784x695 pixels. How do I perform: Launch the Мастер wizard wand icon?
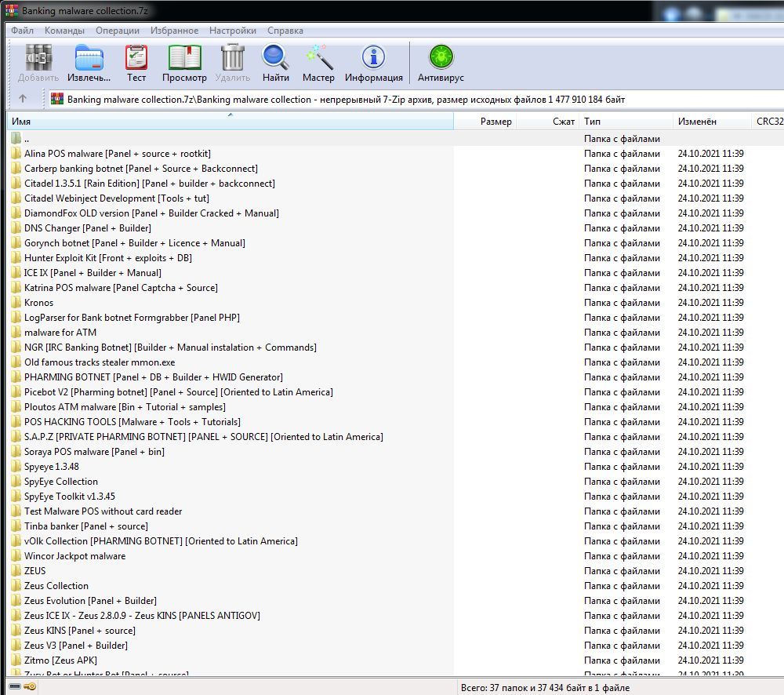[318, 58]
